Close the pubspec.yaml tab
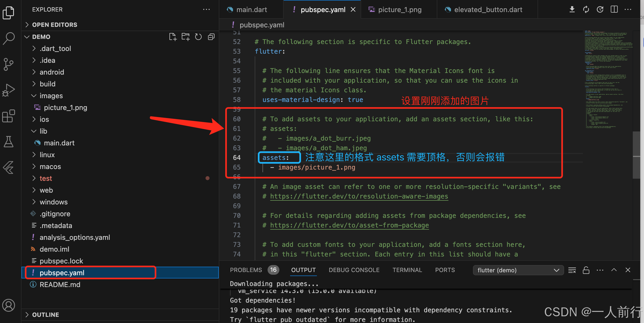Image resolution: width=644 pixels, height=323 pixels. click(x=353, y=10)
